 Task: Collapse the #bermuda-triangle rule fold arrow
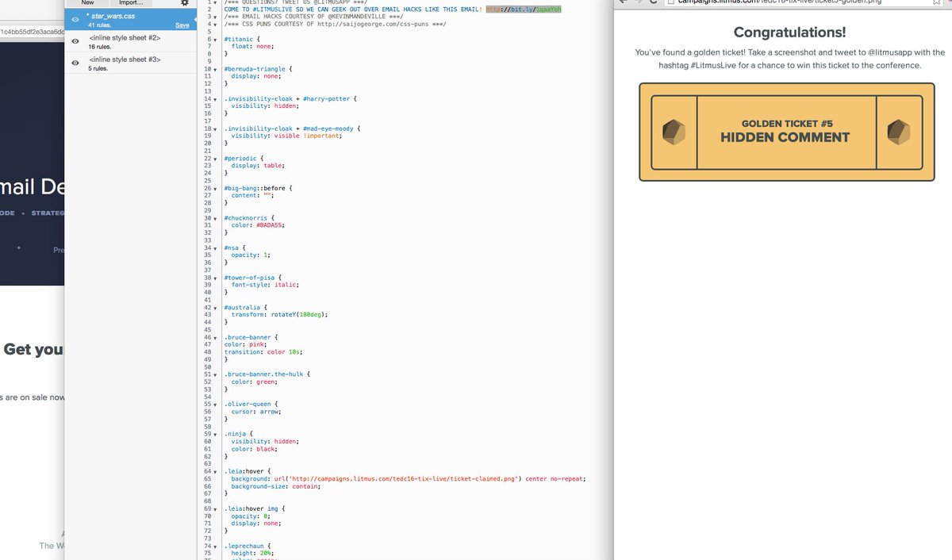pyautogui.click(x=215, y=69)
